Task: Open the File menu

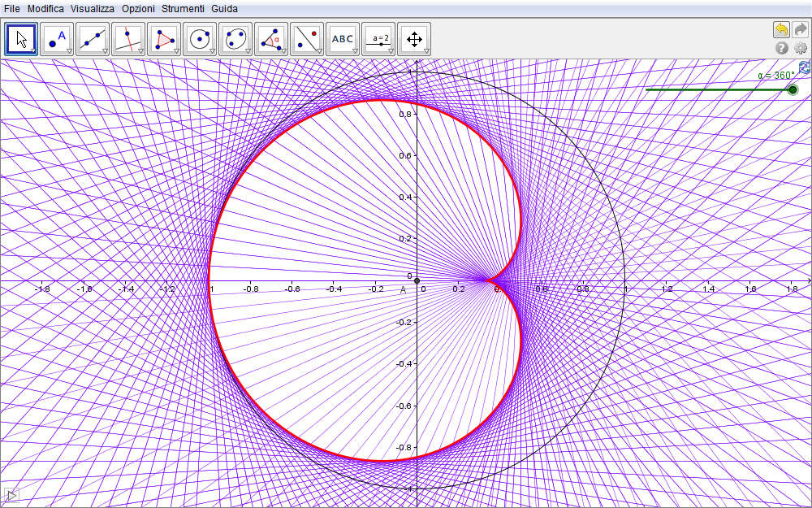Action: click(x=12, y=9)
